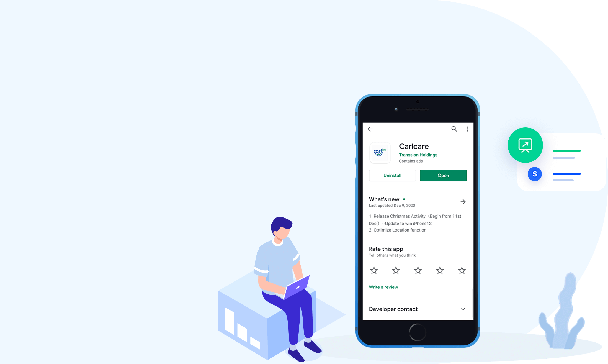Click the back arrow navigation icon
This screenshot has width=608, height=364.
370,129
